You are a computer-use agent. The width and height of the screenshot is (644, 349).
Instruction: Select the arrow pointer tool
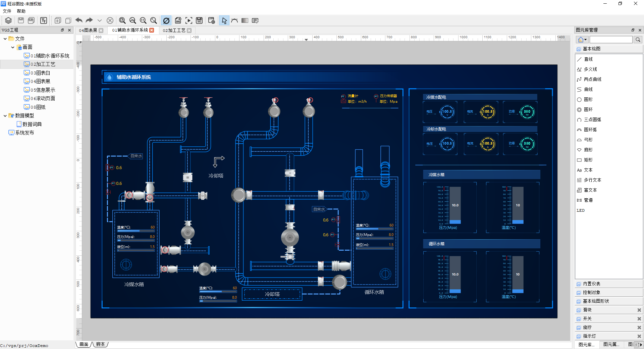point(224,20)
